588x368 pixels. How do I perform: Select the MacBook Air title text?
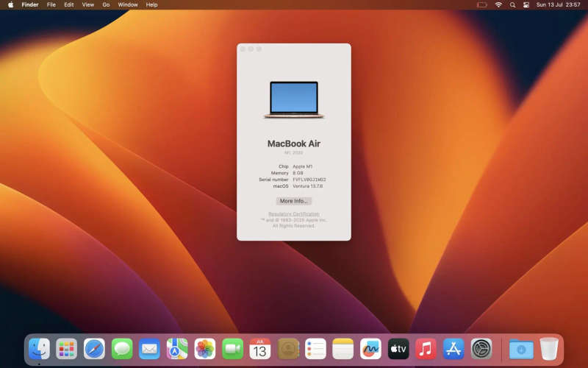(x=294, y=144)
